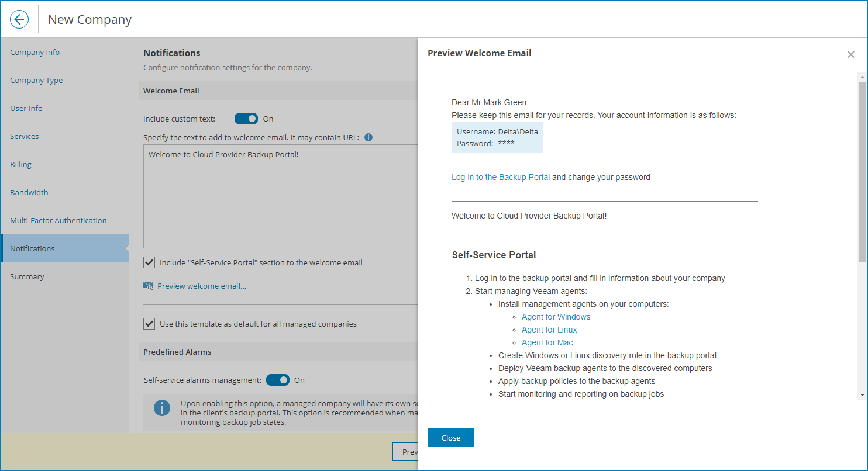The width and height of the screenshot is (868, 471).
Task: Open the Company Info step
Action: coord(35,52)
